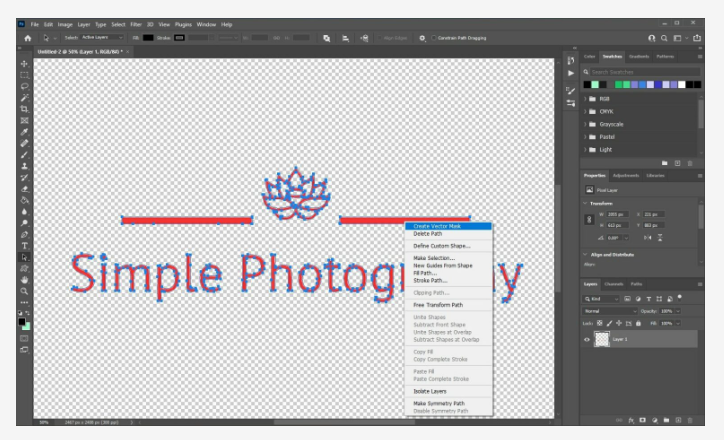Collapse the Transform section

coord(585,203)
